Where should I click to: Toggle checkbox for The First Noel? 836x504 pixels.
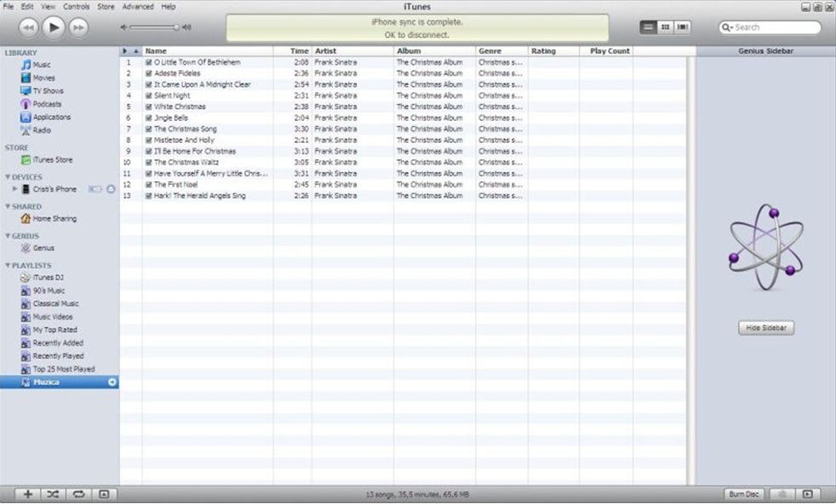(149, 185)
